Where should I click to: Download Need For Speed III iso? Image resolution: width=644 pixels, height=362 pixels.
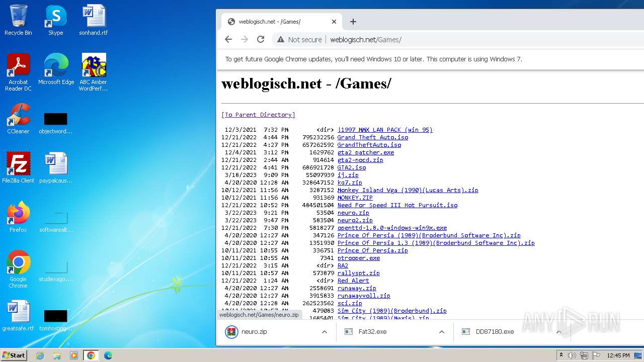click(397, 205)
